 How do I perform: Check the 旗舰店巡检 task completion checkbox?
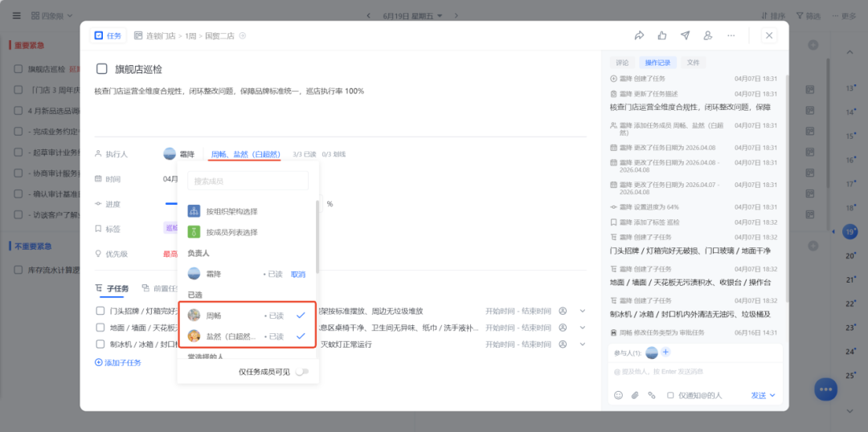[102, 69]
